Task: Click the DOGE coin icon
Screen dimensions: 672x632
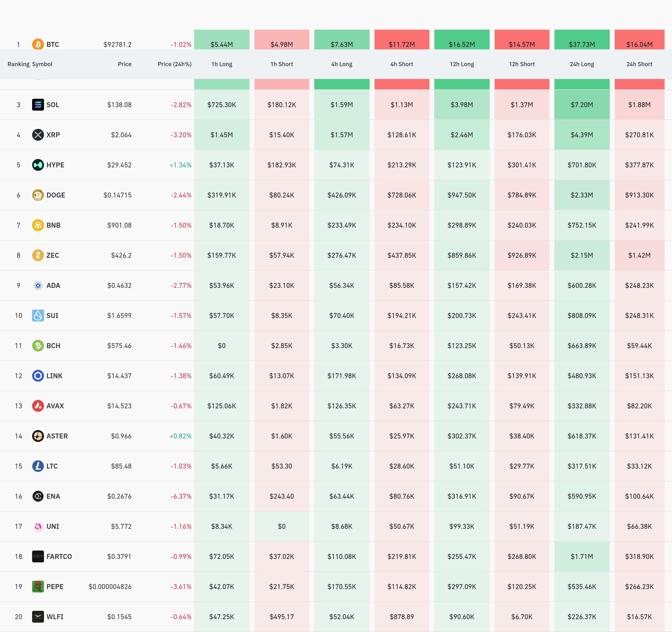Action: tap(38, 195)
